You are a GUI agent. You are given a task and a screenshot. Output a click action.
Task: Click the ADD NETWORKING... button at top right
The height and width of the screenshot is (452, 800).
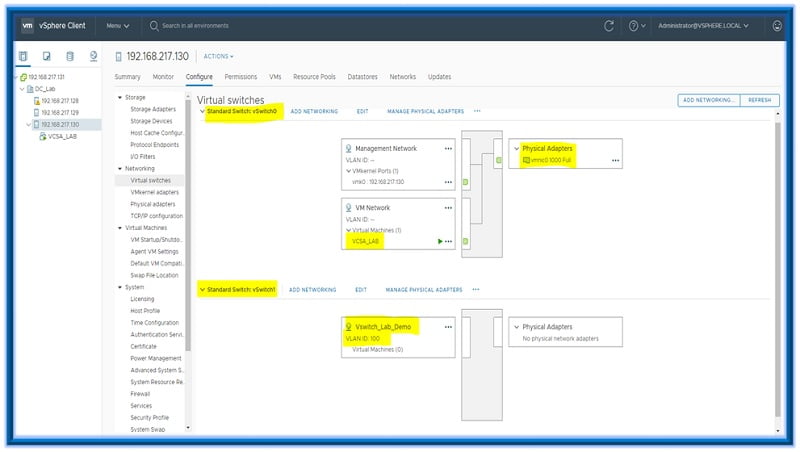(x=709, y=100)
